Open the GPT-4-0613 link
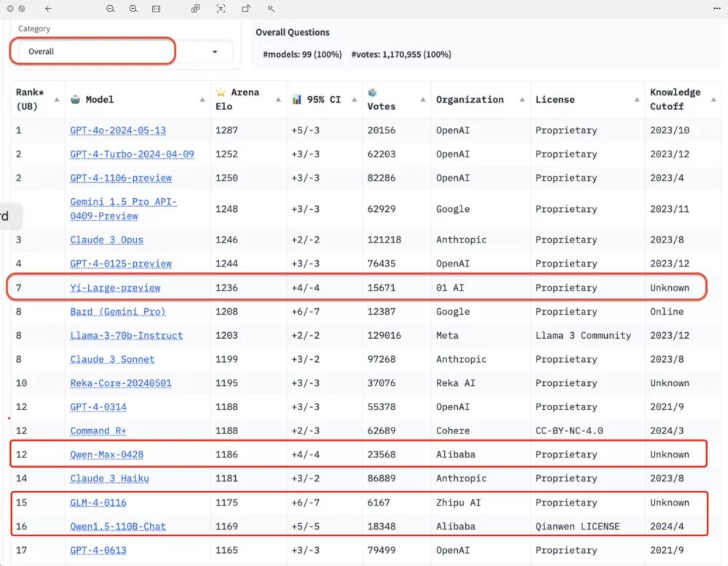This screenshot has height=566, width=728. point(98,550)
